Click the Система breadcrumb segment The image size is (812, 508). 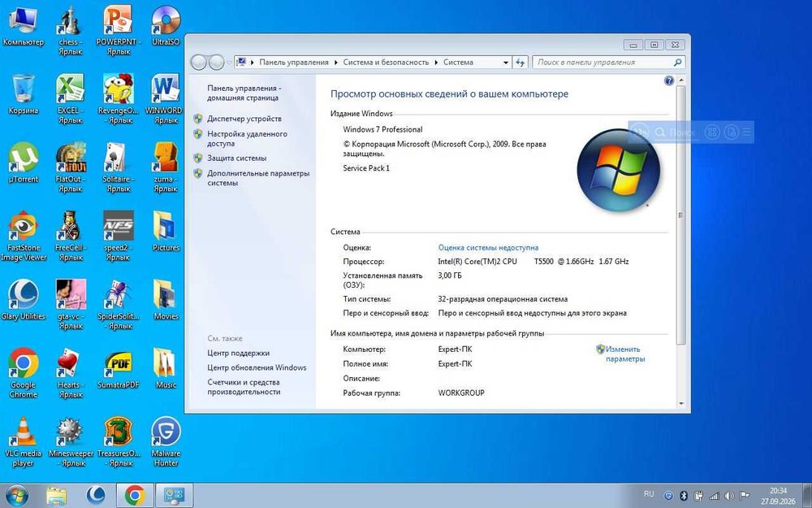tap(458, 63)
